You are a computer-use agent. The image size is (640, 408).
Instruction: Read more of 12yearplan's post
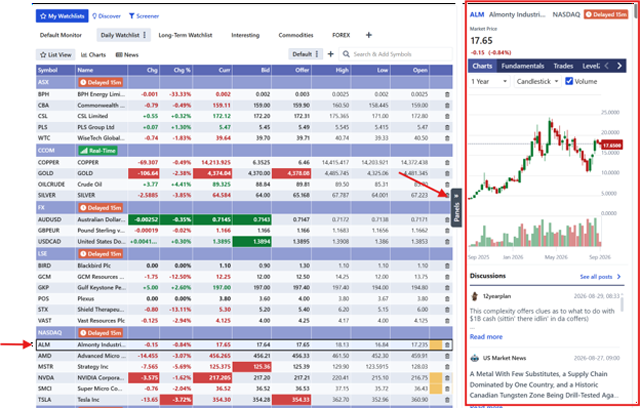pos(486,337)
